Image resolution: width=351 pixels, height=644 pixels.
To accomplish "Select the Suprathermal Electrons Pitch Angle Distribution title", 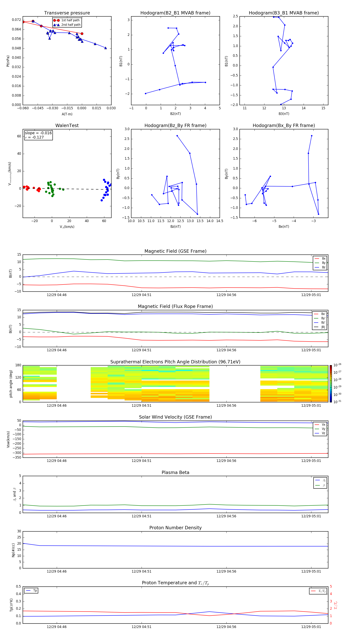I will pyautogui.click(x=175, y=362).
